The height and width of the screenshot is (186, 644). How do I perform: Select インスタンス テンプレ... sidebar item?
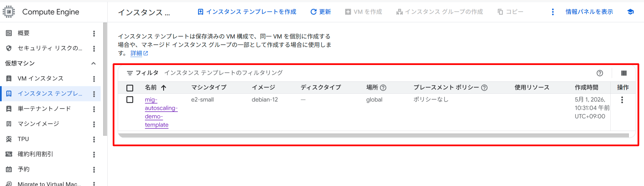click(x=50, y=94)
